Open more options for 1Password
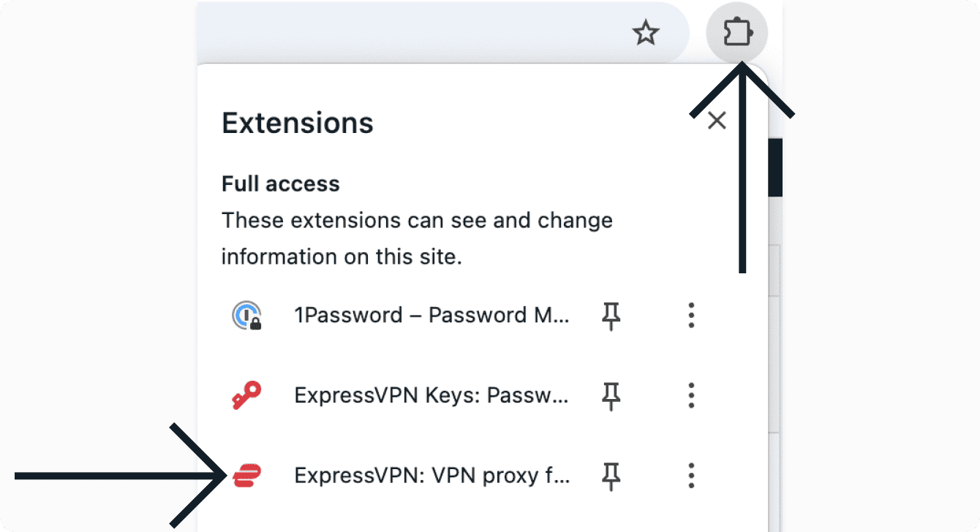This screenshot has width=980, height=532. click(x=691, y=316)
